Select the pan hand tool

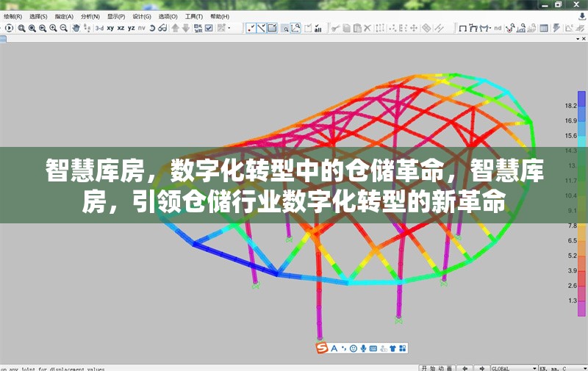[x=76, y=28]
